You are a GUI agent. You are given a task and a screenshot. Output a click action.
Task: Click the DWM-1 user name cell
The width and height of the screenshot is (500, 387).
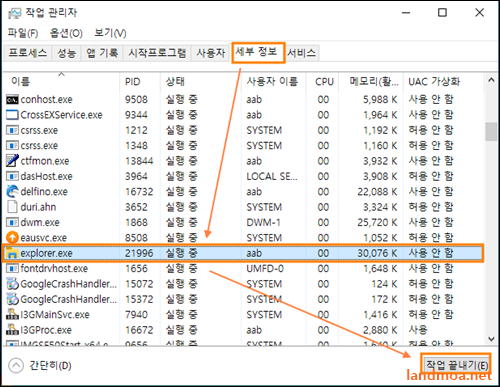[263, 222]
